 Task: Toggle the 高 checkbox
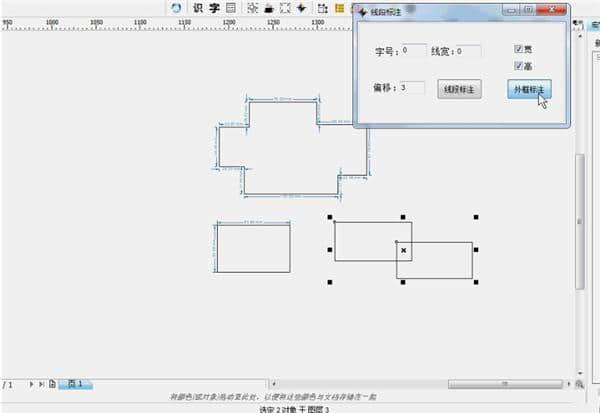tap(518, 65)
